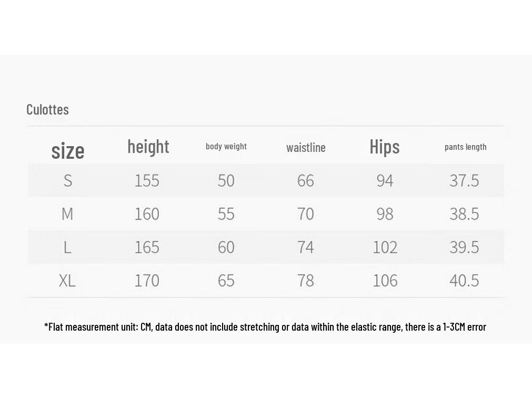Click the flat measurement unit footnote

pyautogui.click(x=265, y=327)
